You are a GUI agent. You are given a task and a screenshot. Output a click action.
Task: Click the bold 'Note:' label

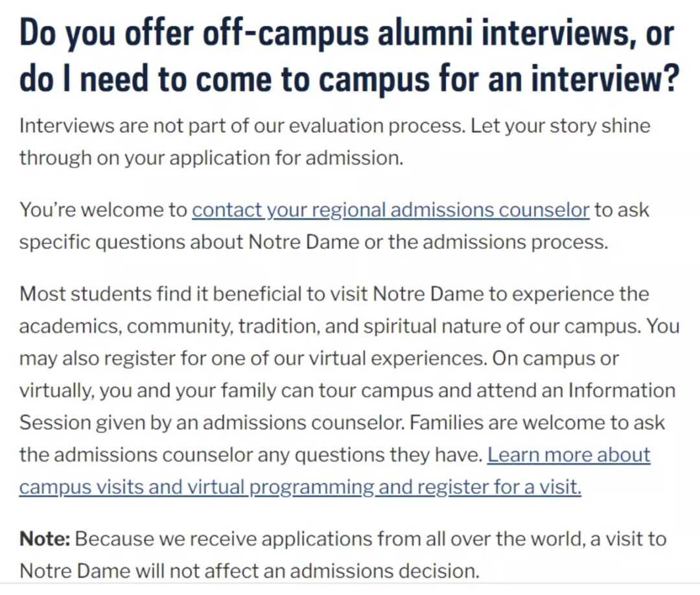[45, 539]
